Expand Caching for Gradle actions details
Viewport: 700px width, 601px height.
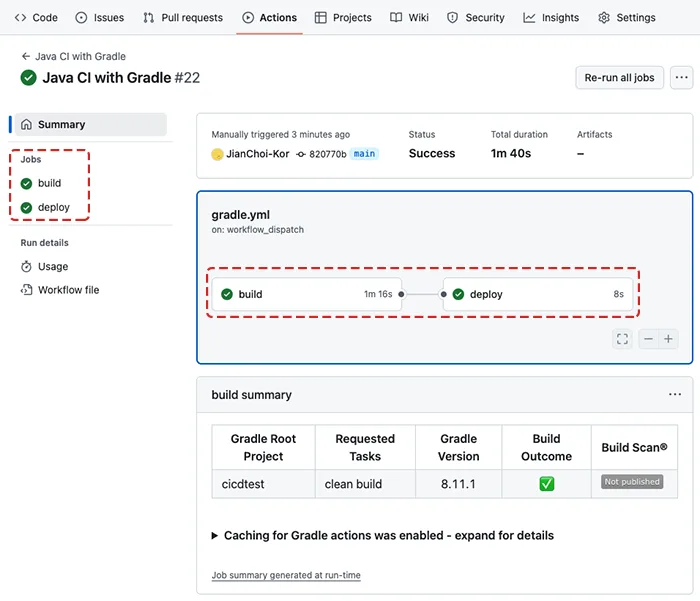click(x=383, y=535)
